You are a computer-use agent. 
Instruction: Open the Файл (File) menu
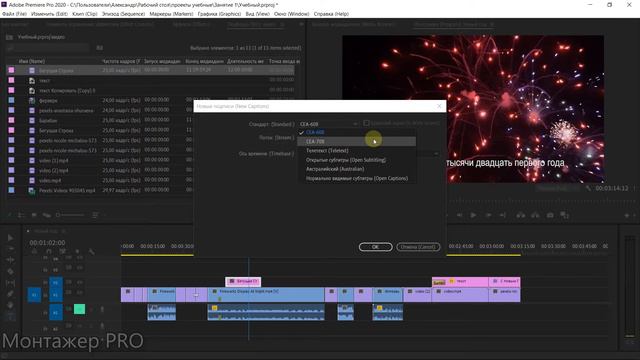14,14
